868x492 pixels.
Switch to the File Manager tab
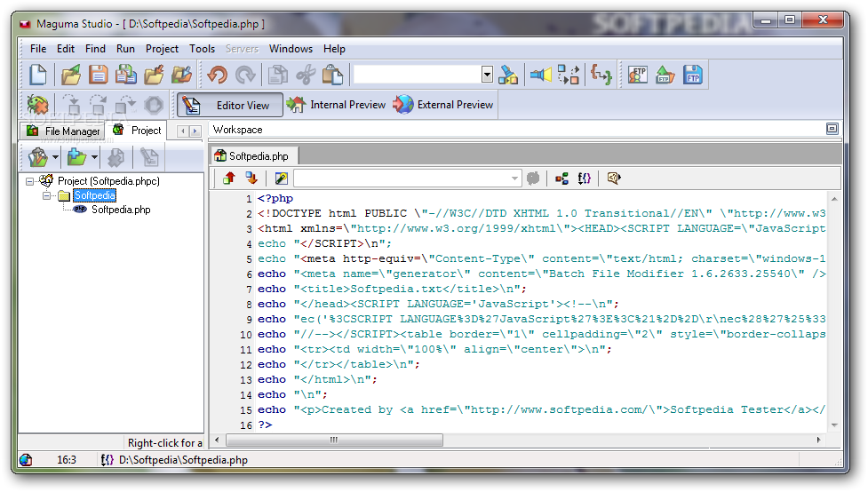[x=63, y=131]
